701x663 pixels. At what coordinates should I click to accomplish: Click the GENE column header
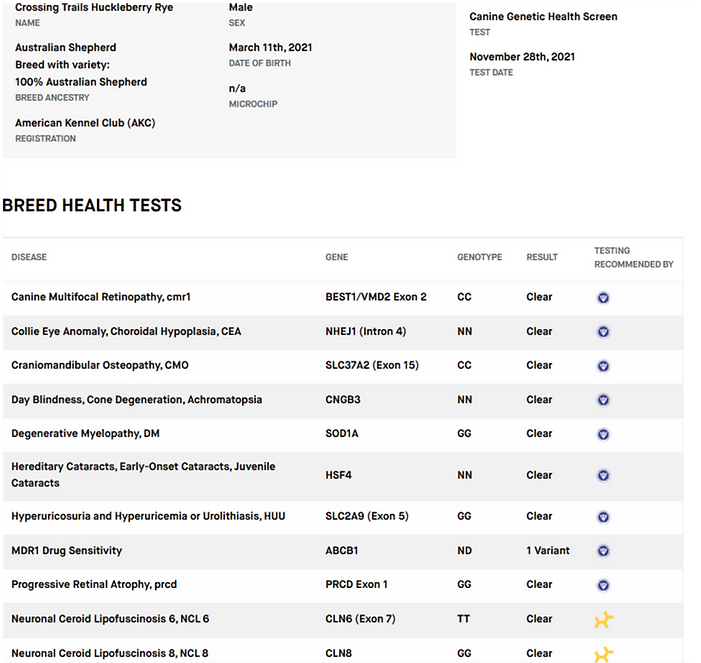coord(337,257)
